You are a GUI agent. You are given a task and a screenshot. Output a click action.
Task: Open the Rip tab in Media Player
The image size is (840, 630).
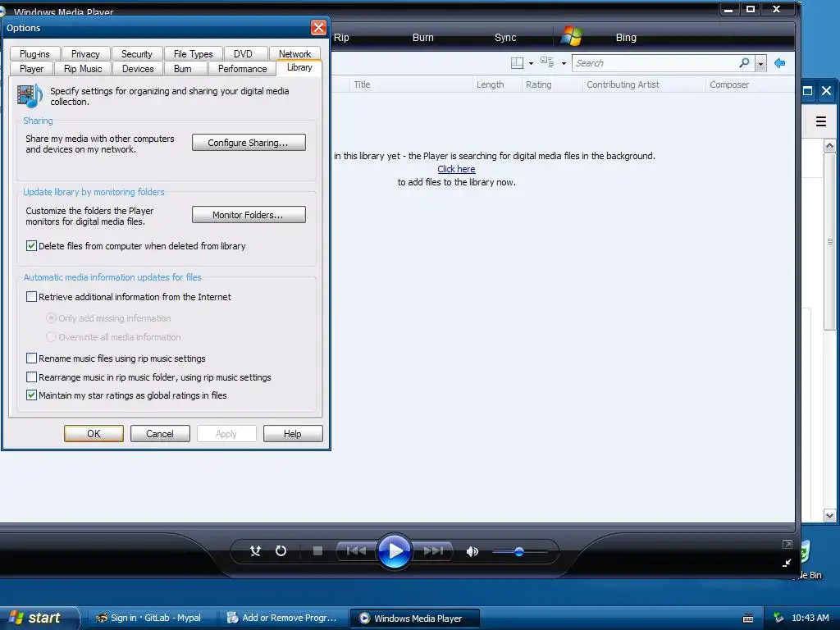341,38
